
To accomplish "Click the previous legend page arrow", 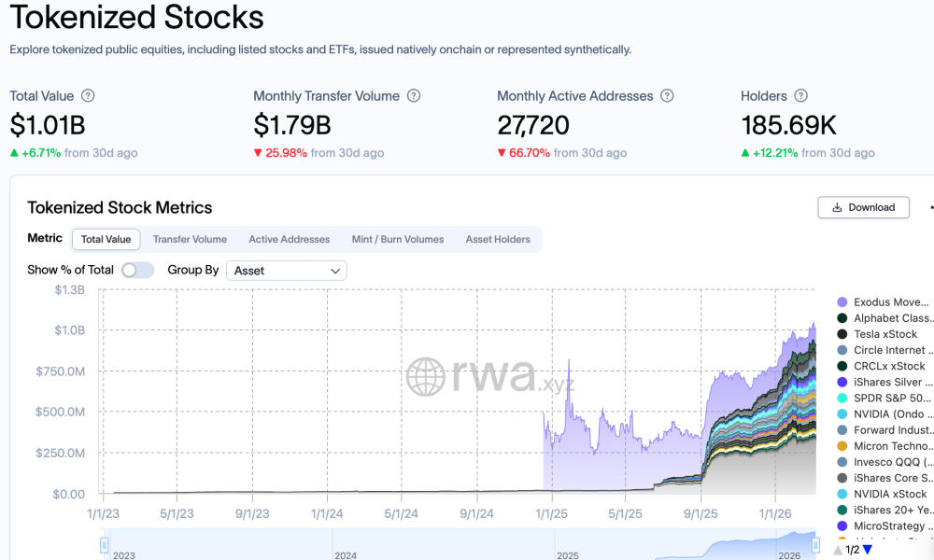I will (x=838, y=550).
